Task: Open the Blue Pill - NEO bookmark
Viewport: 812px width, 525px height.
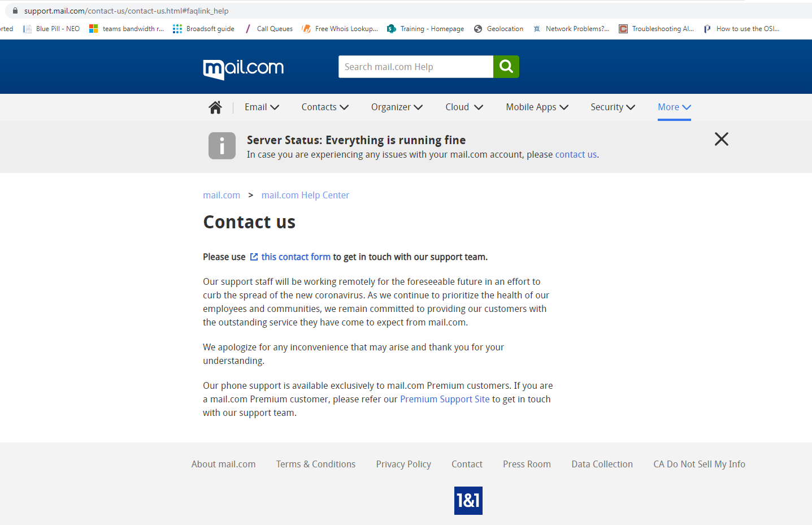Action: 51,29
